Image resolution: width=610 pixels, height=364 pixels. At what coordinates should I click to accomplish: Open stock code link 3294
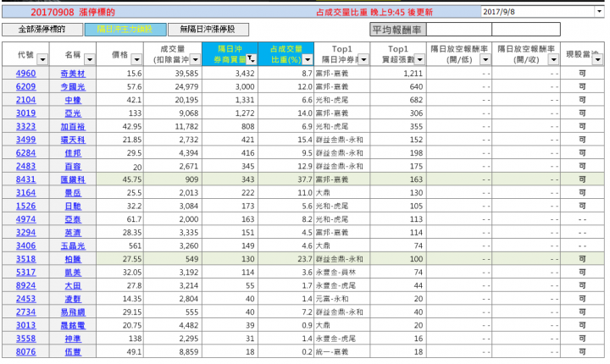25,232
